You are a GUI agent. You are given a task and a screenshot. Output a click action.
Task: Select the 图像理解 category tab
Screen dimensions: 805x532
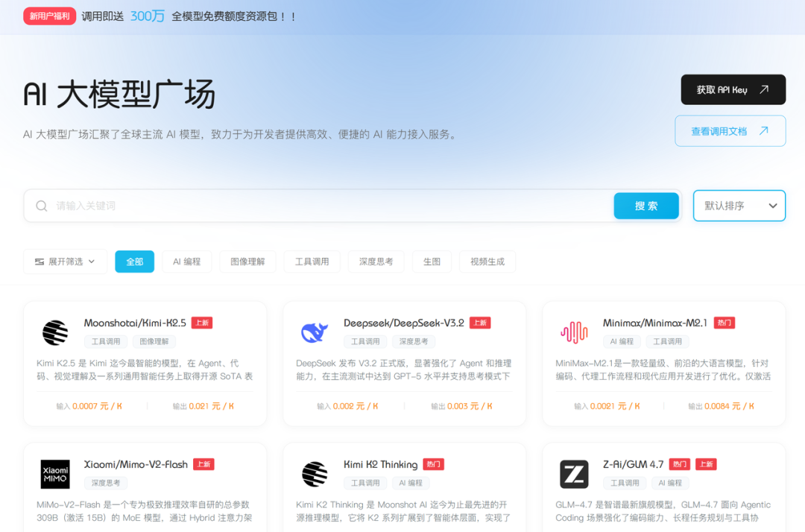click(x=247, y=262)
